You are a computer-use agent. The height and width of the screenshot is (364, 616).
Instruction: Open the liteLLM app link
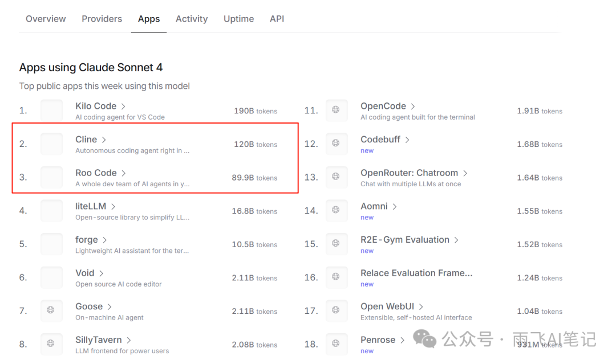pyautogui.click(x=91, y=206)
